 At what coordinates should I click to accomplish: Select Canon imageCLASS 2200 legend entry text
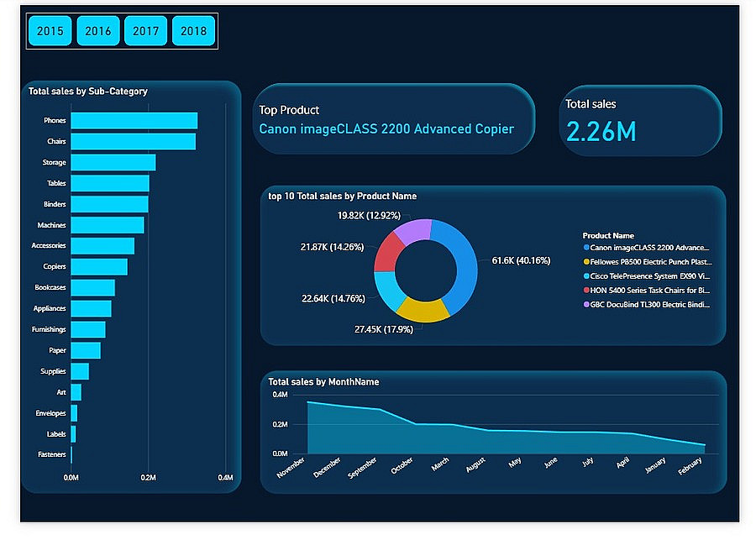click(650, 248)
